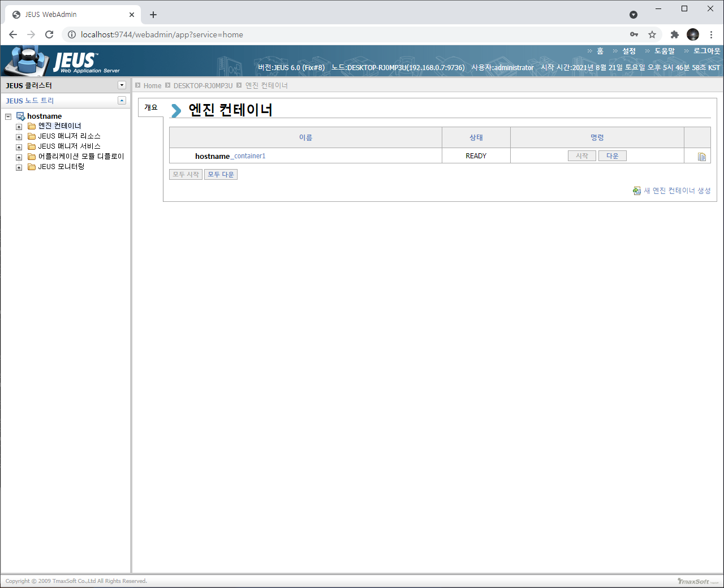Click the browser address bar URL
The image size is (724, 588).
pos(162,34)
